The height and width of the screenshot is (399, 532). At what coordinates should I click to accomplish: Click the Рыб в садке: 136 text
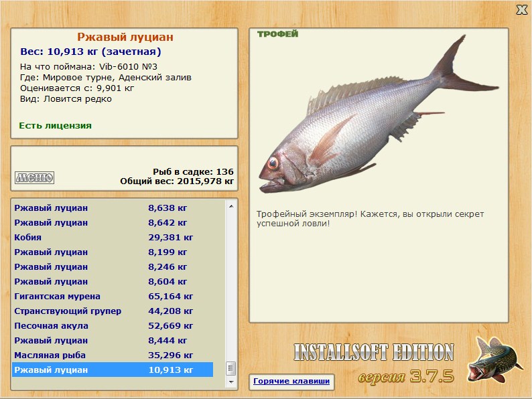click(x=193, y=171)
